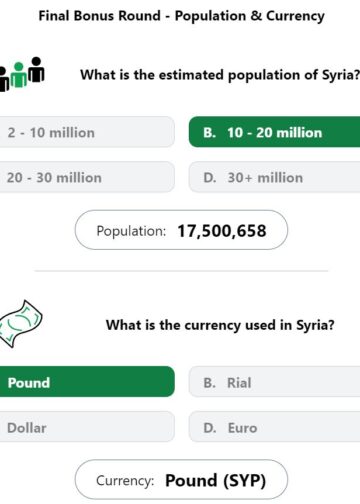Screen dimensions: 360x504
Task: Click the people population icon
Action: pos(22,74)
